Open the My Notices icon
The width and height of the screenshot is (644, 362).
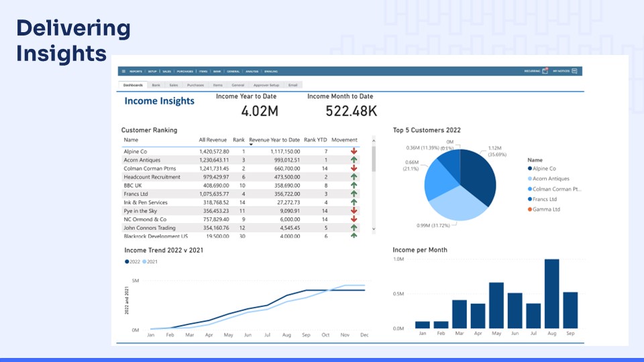[575, 71]
